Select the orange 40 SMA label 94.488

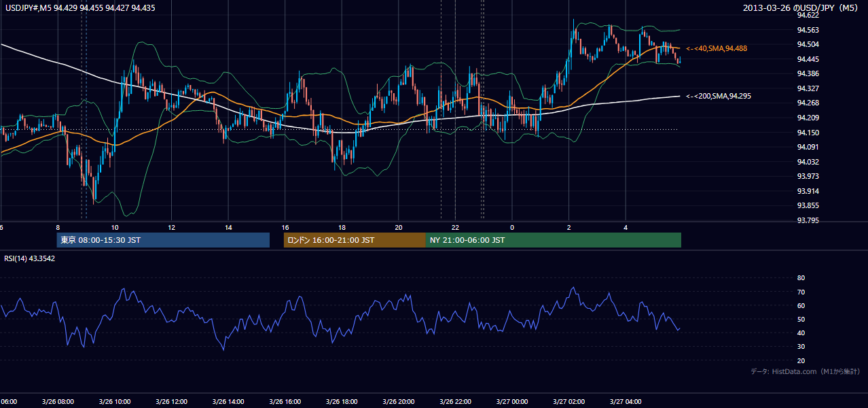[717, 48]
